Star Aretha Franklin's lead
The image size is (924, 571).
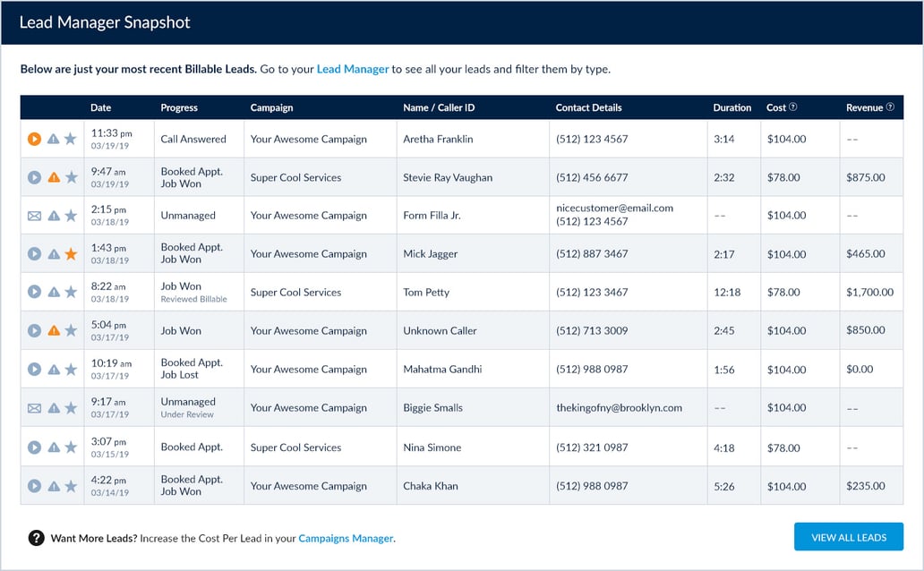(x=69, y=139)
